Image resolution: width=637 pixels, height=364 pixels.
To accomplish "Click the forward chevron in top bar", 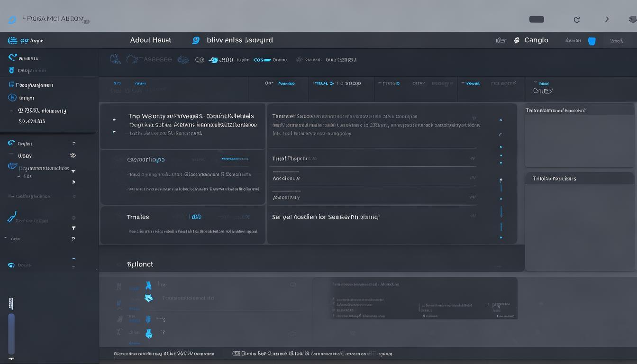I will pos(607,19).
